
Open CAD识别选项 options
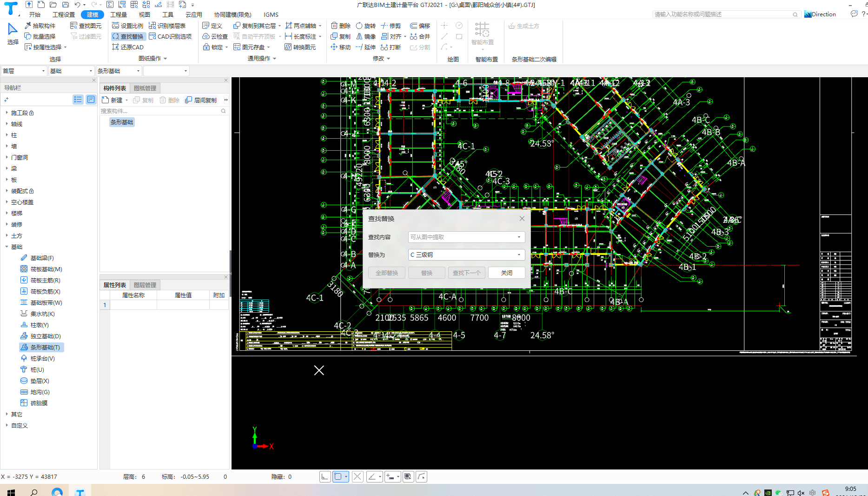[x=170, y=36]
